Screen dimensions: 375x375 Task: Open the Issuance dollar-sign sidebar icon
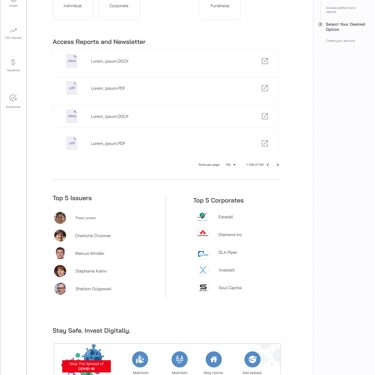pos(13,62)
